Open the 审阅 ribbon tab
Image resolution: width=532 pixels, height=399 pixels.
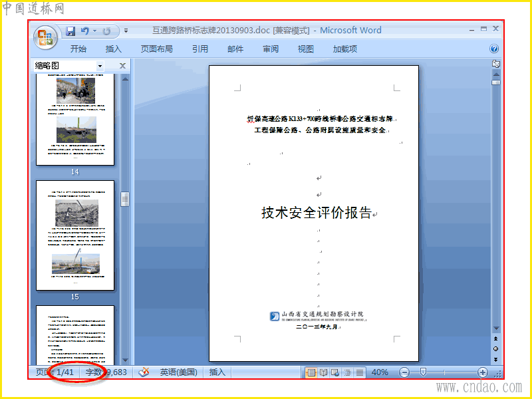tap(271, 49)
